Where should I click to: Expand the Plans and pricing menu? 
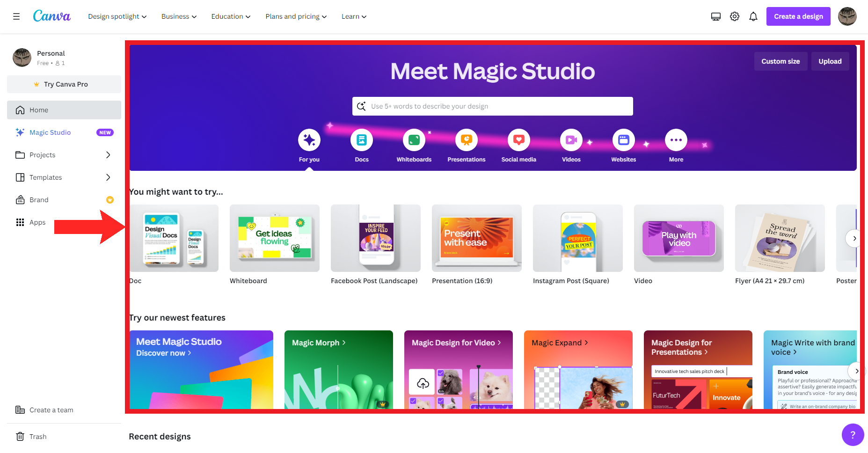point(296,16)
